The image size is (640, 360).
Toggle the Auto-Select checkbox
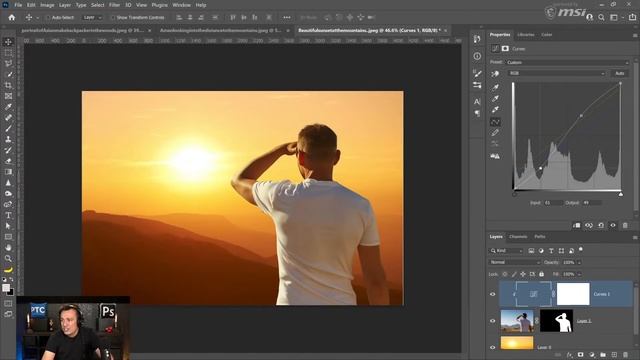(x=48, y=18)
